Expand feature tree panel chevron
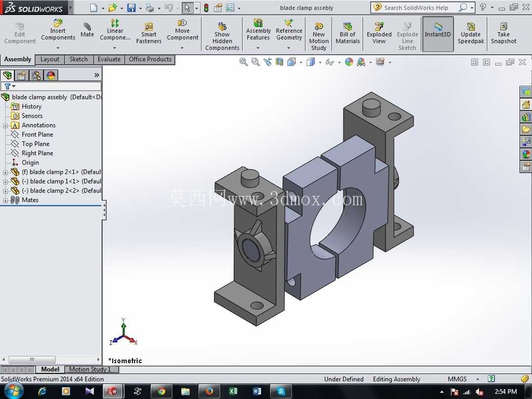Viewport: 532px width, 399px height. point(97,75)
